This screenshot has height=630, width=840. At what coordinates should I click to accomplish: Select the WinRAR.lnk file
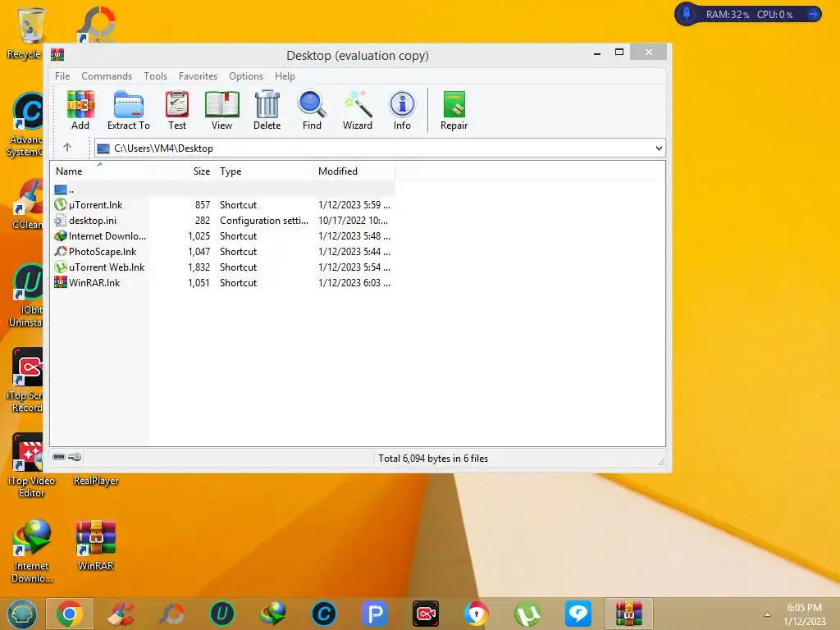pyautogui.click(x=224, y=283)
